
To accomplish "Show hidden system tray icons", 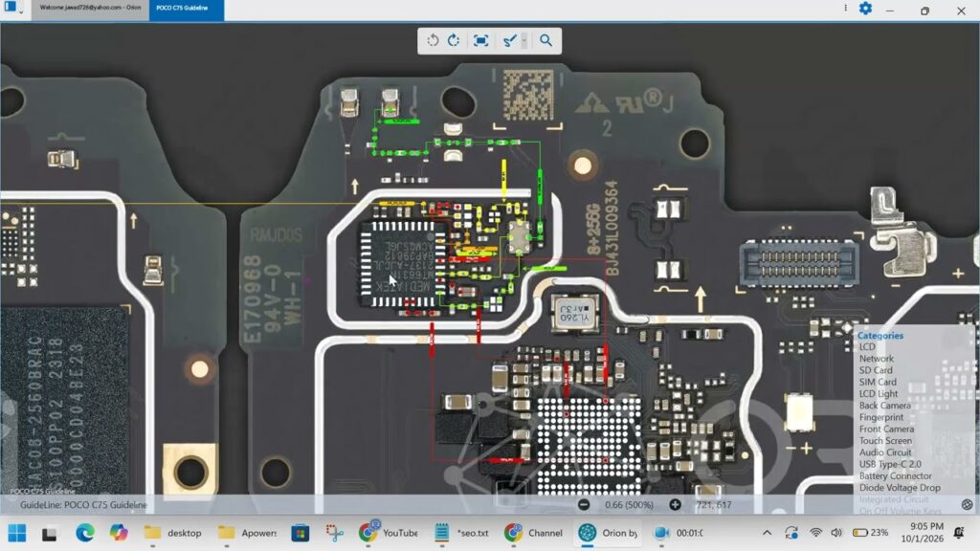I will click(767, 533).
